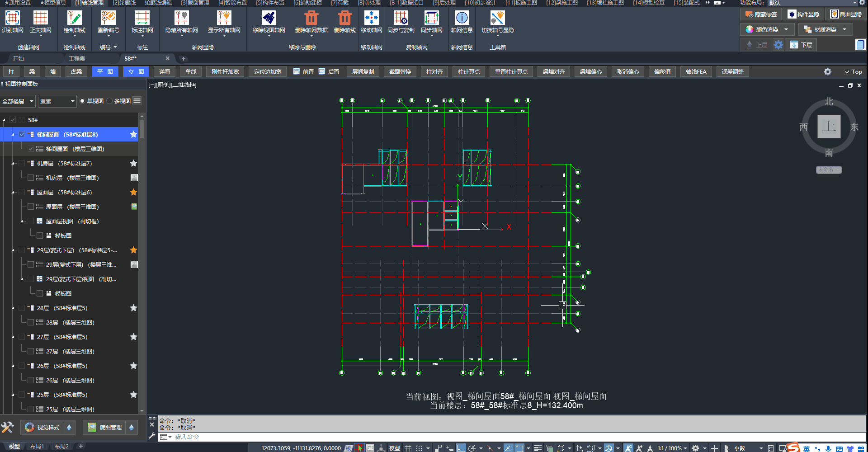The image size is (868, 452).
Task: Open the 工程集 document tab
Action: click(77, 59)
